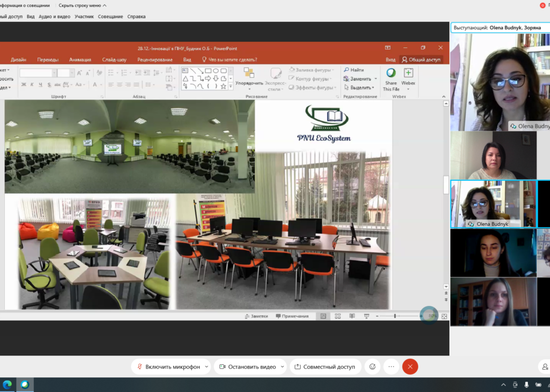This screenshot has height=392, width=550.
Task: Open the emoji reactions button
Action: point(372,367)
